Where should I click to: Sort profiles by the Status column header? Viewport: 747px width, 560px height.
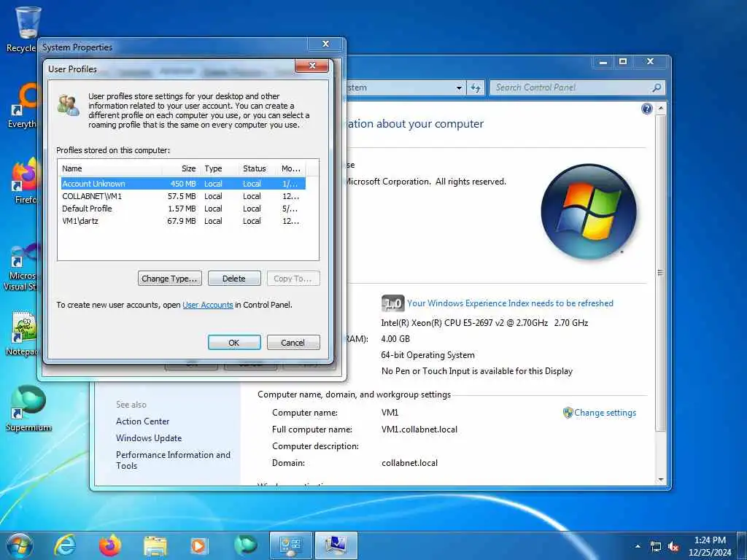pyautogui.click(x=258, y=168)
